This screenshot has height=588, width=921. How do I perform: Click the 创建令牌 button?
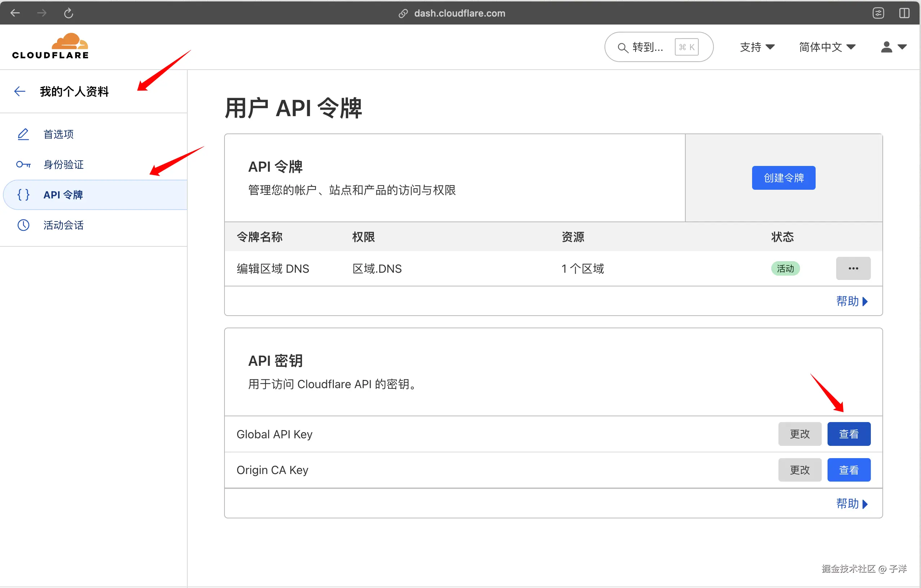tap(783, 178)
